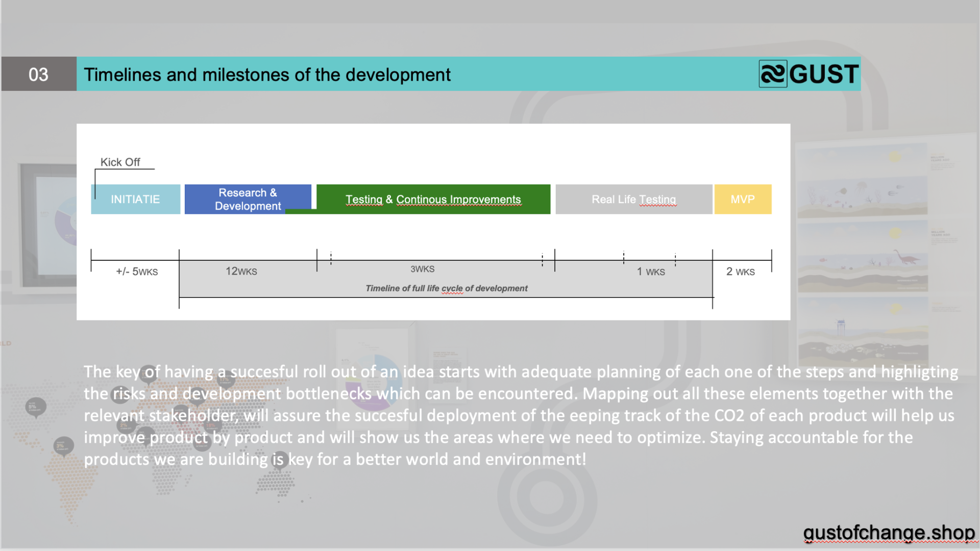
Task: Click the GUST logo icon
Action: pos(772,74)
